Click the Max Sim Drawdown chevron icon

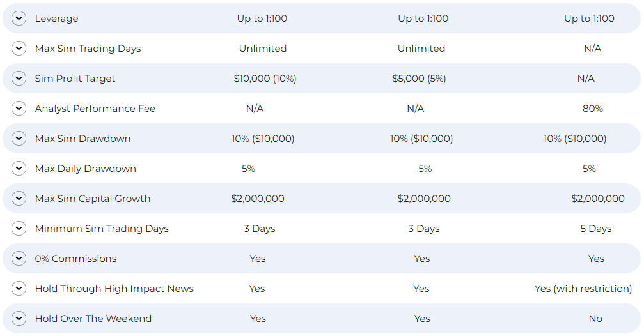[19, 138]
